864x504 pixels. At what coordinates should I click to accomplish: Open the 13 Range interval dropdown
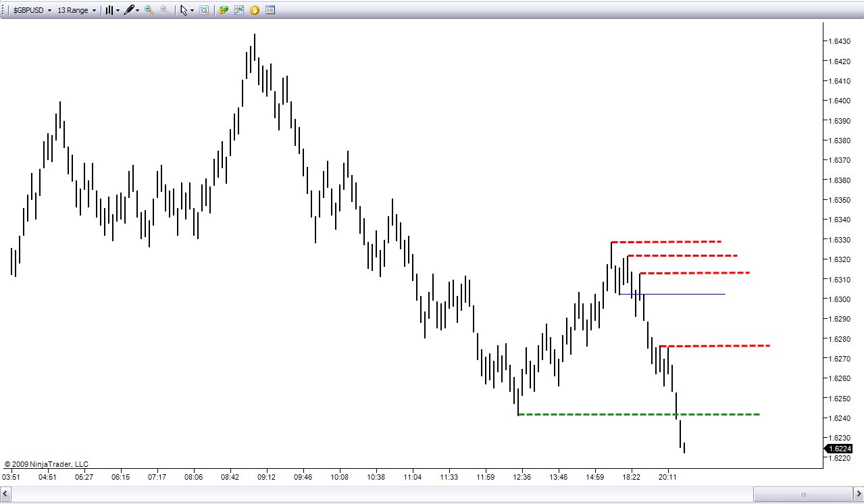[76, 10]
